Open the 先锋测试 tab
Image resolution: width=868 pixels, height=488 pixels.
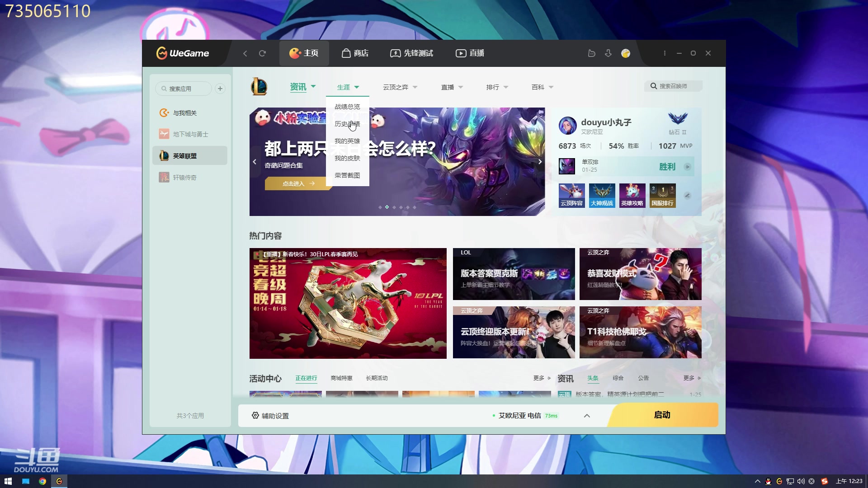pos(411,53)
